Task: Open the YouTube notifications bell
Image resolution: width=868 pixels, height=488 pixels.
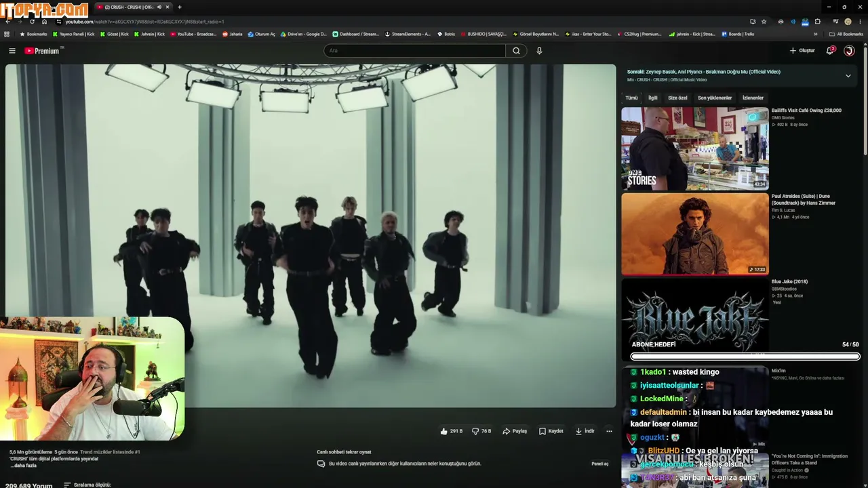Action: coord(830,51)
